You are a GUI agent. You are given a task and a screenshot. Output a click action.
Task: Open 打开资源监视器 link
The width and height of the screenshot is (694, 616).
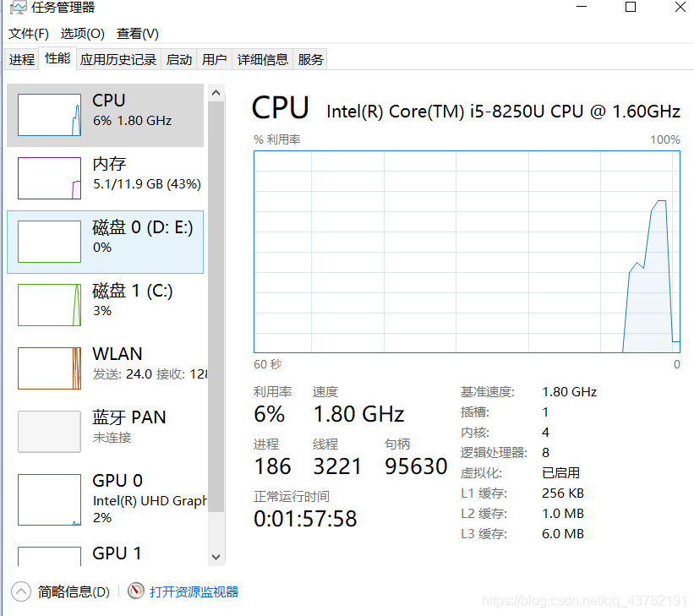[x=194, y=591]
